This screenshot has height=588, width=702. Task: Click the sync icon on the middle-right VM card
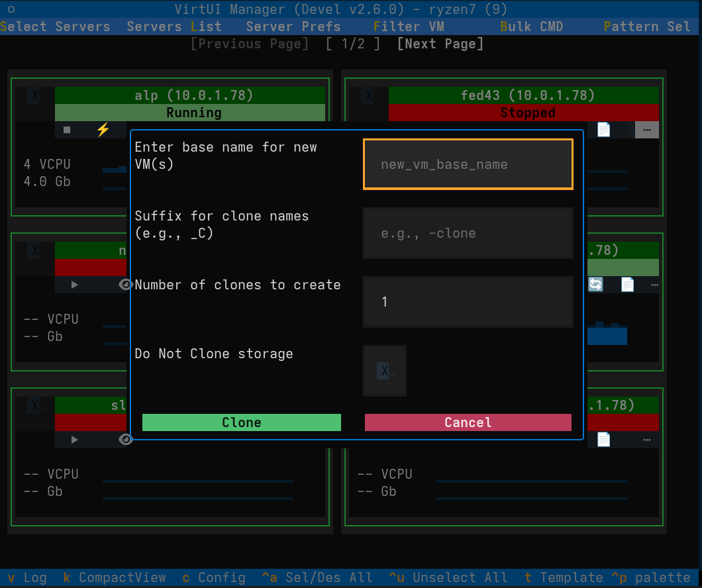click(x=595, y=284)
